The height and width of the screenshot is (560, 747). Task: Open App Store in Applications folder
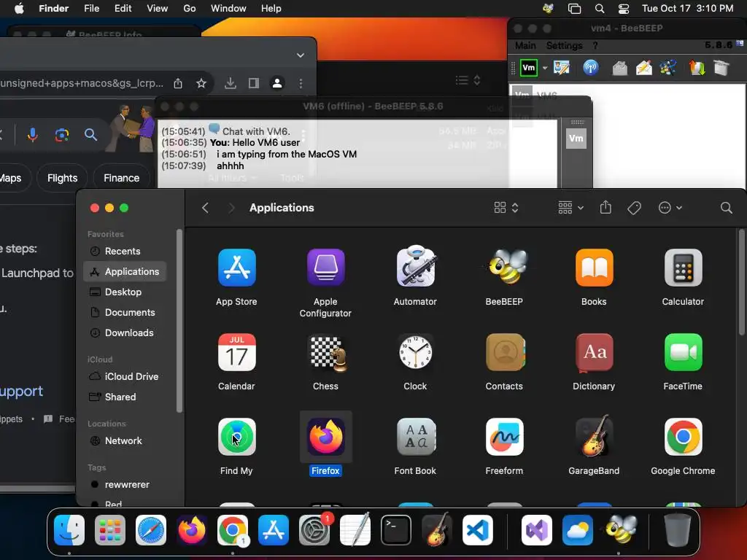tap(237, 268)
